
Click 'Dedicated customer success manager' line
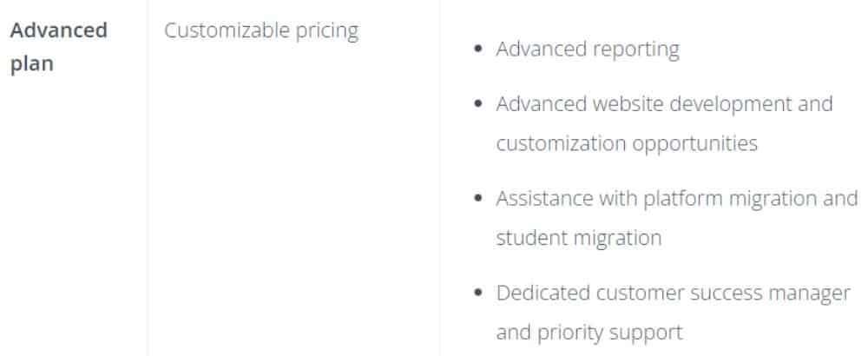pyautogui.click(x=674, y=293)
